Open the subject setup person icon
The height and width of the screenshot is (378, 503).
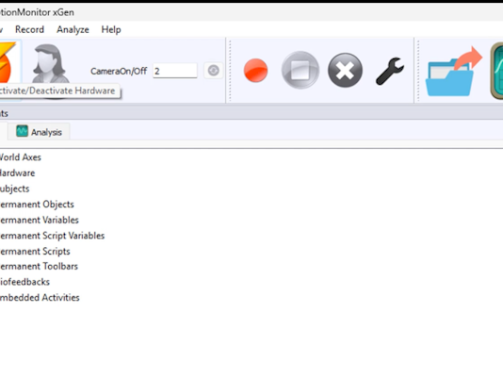click(x=50, y=64)
